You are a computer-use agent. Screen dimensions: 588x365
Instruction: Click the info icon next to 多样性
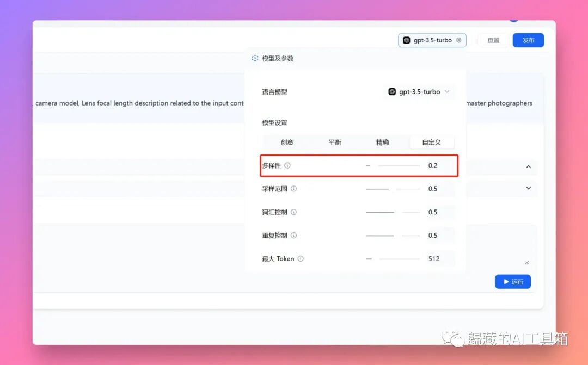287,165
